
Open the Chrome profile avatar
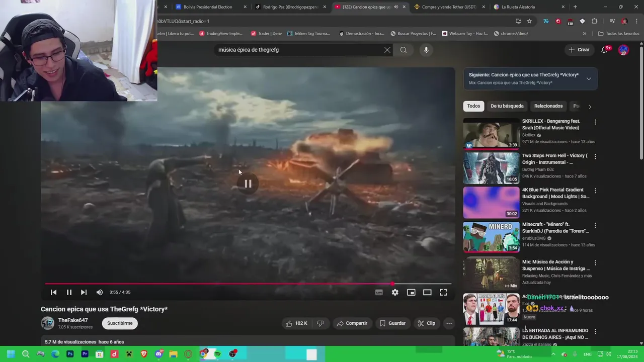tap(624, 21)
